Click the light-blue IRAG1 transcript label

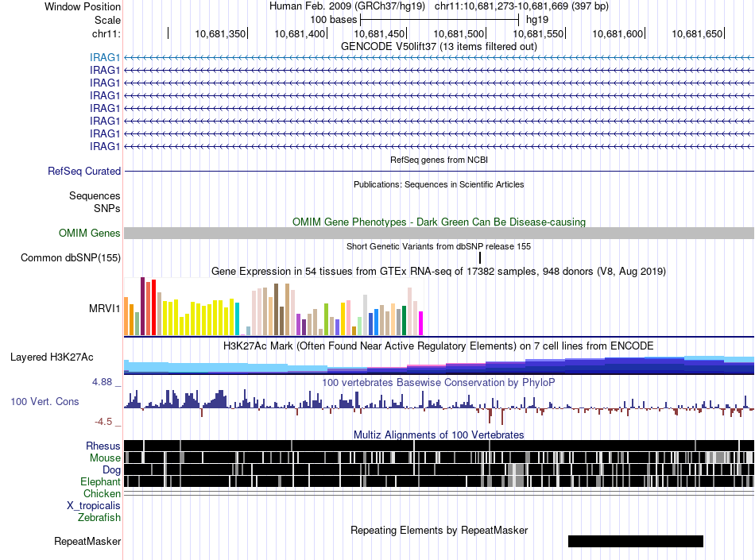[x=104, y=58]
